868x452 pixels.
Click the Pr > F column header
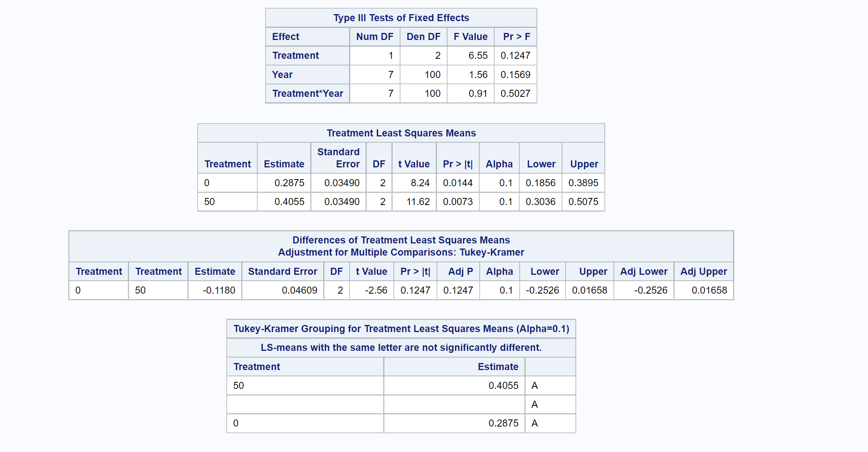pyautogui.click(x=516, y=37)
